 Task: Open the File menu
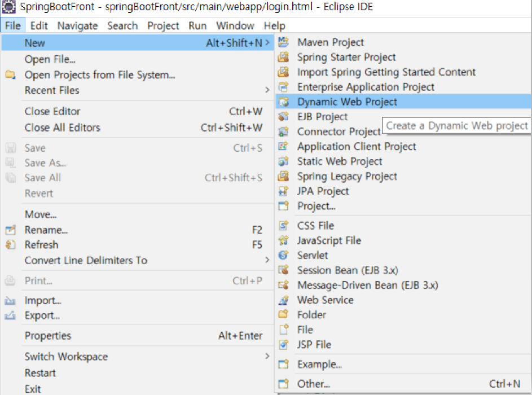(13, 25)
